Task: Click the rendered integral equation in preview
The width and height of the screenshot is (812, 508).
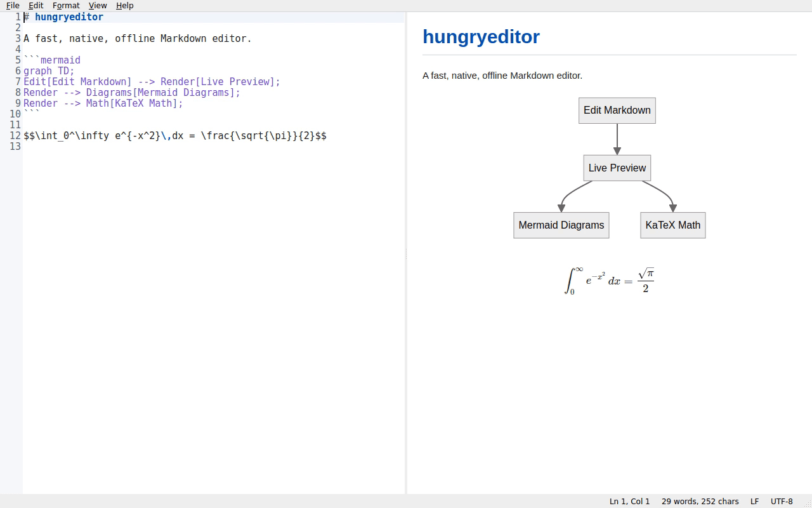Action: [609, 281]
